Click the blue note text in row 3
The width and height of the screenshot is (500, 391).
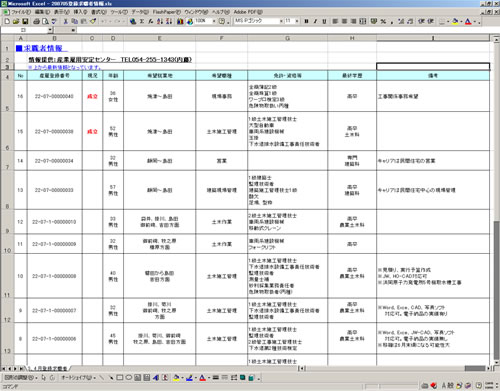(64, 67)
